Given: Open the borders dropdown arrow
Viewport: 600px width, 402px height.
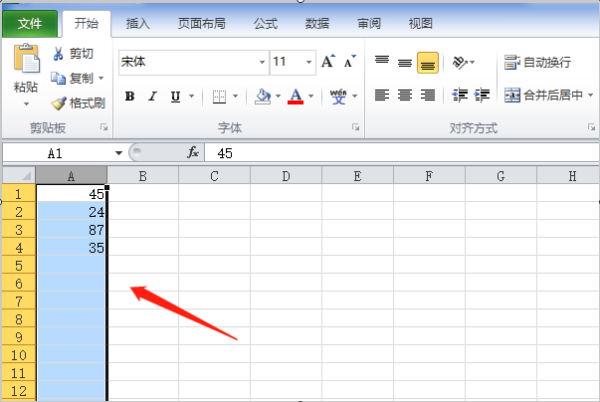Looking at the screenshot, I should tap(235, 96).
